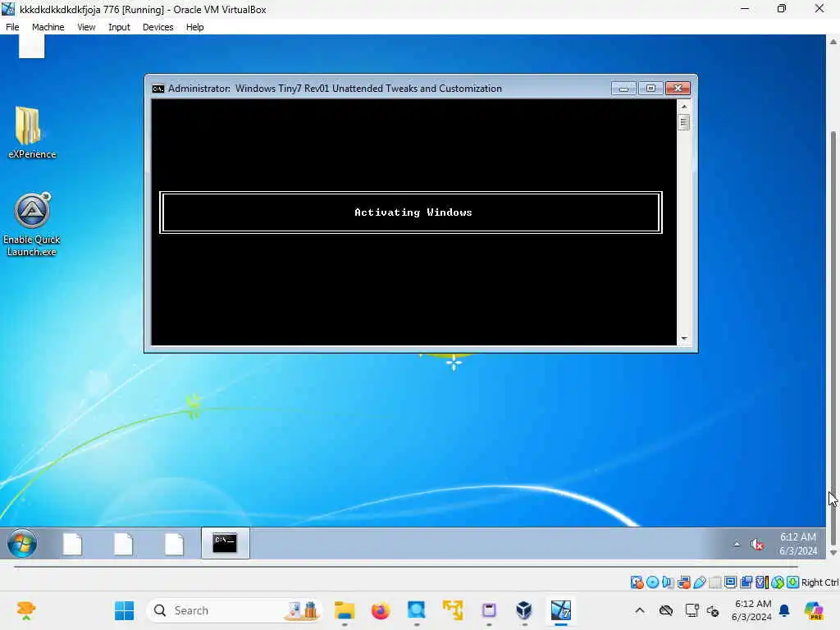Screen dimensions: 840x630
Task: Switch to the cmd window taskbar button
Action: pos(225,543)
